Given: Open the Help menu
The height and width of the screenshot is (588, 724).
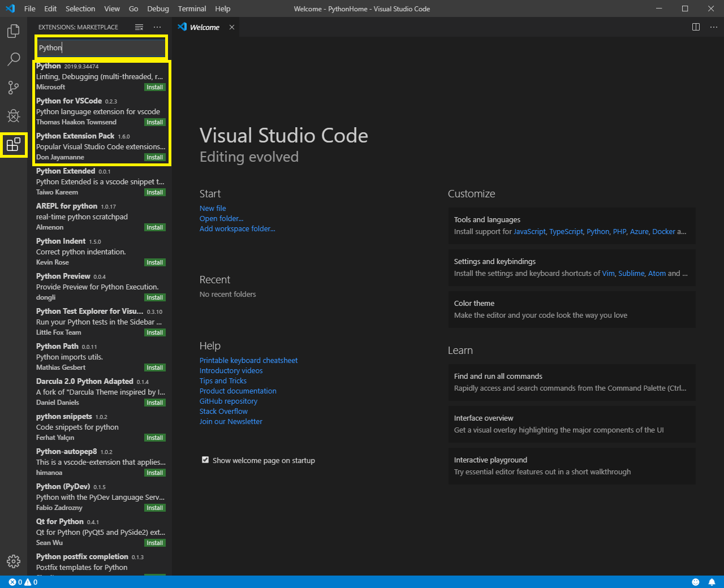Looking at the screenshot, I should tap(223, 8).
